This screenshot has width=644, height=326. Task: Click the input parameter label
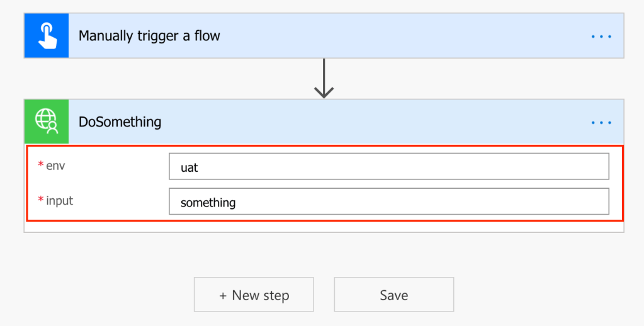tap(60, 201)
